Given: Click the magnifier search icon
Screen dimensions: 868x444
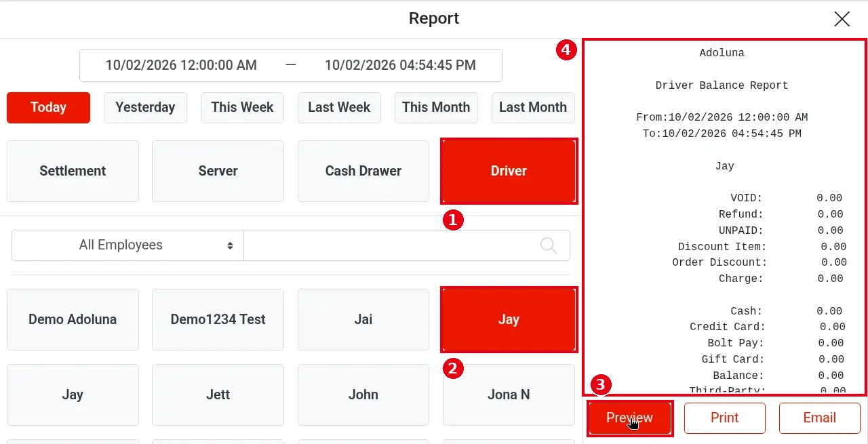Looking at the screenshot, I should [549, 245].
